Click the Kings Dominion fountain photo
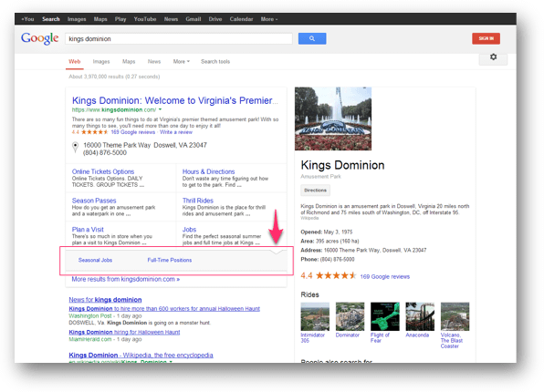Image resolution: width=544 pixels, height=392 pixels. click(x=333, y=119)
